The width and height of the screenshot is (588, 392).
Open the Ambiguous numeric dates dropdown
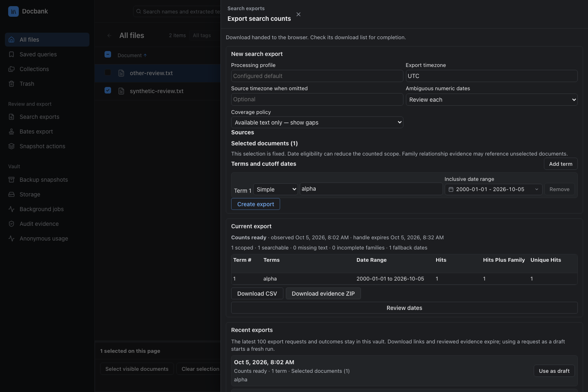(492, 100)
